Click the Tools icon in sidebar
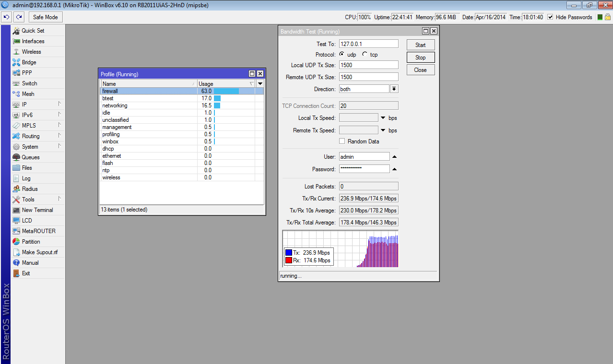The width and height of the screenshot is (613, 364). [16, 200]
